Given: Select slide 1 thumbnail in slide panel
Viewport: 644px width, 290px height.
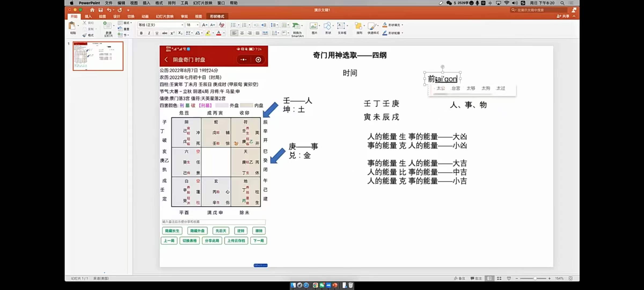Looking at the screenshot, I should pyautogui.click(x=98, y=56).
